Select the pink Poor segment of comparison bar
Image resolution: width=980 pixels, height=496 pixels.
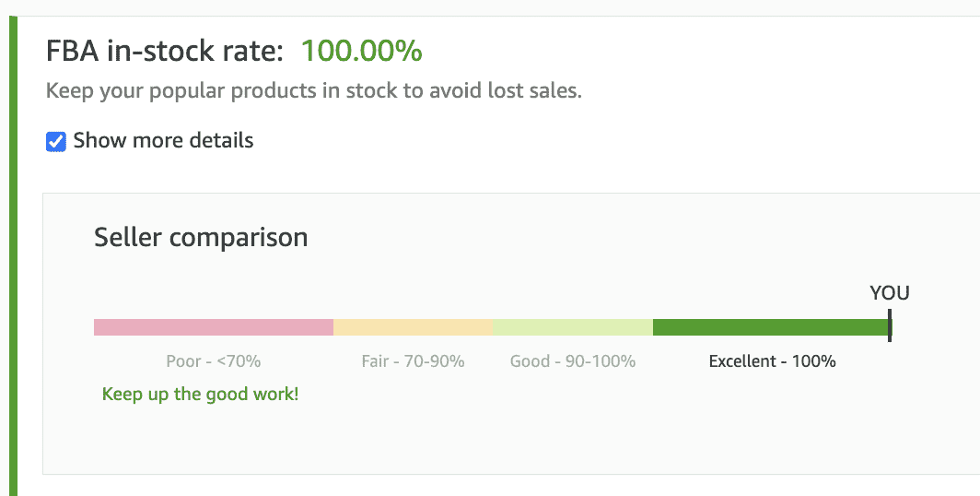[213, 327]
